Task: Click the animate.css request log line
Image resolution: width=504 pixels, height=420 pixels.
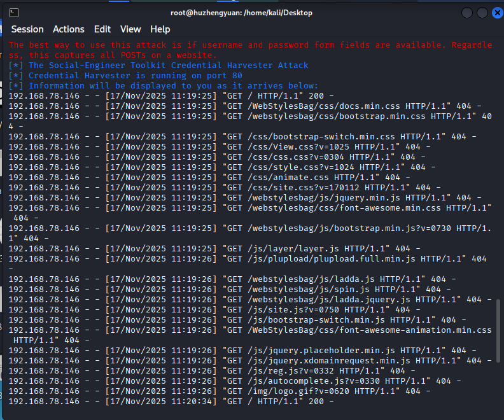Action: coord(209,178)
